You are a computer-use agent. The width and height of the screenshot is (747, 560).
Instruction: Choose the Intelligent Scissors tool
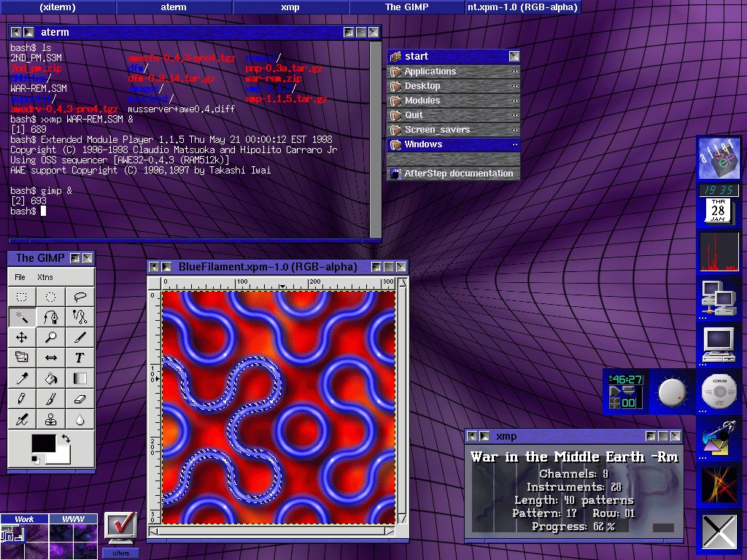click(80, 317)
